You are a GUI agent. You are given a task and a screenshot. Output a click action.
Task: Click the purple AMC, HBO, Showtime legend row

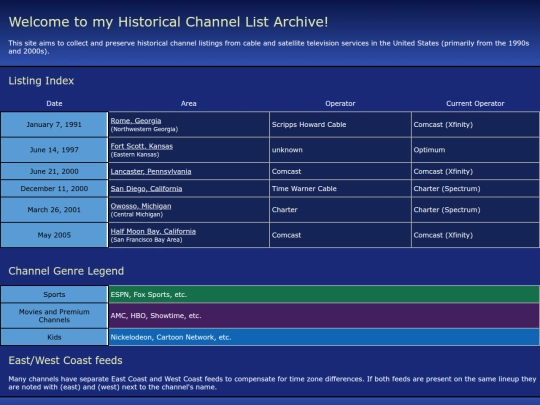[324, 315]
